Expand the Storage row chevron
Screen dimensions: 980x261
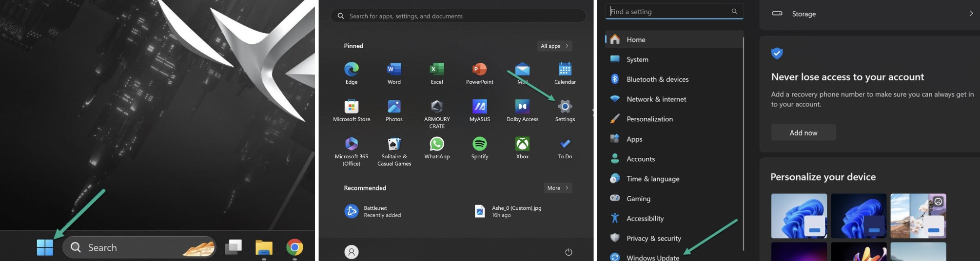[971, 14]
